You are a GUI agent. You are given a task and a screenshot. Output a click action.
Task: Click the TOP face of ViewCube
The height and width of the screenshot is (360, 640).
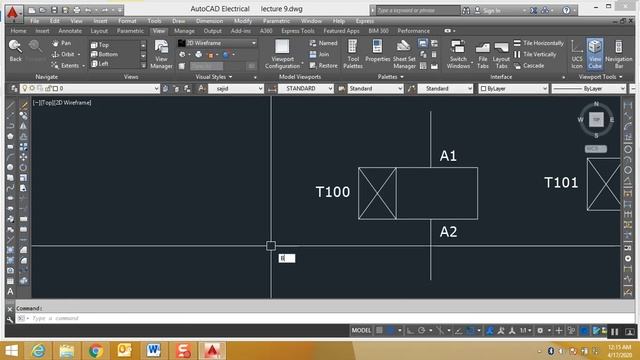click(x=596, y=120)
